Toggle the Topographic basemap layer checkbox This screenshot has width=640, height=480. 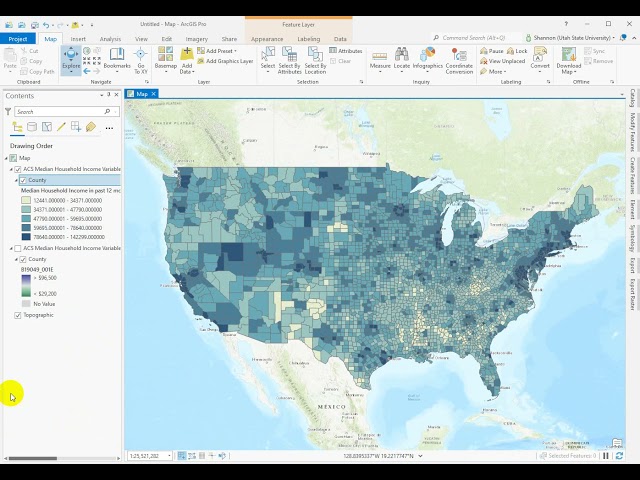[x=18, y=315]
